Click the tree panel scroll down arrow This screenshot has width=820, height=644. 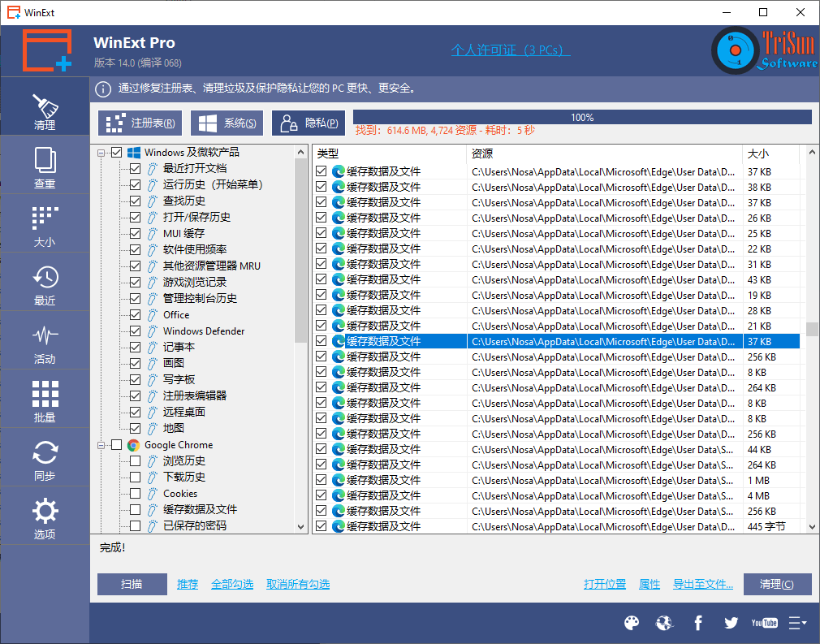click(x=300, y=527)
